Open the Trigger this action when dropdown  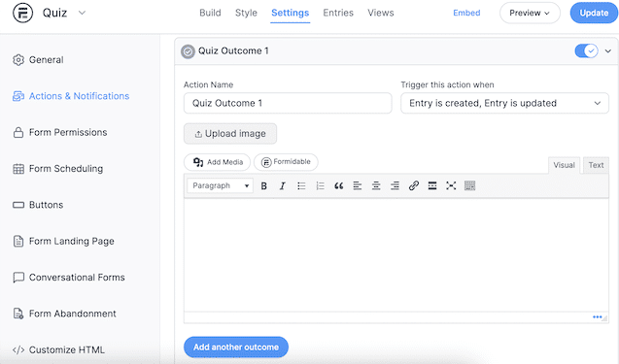point(504,103)
